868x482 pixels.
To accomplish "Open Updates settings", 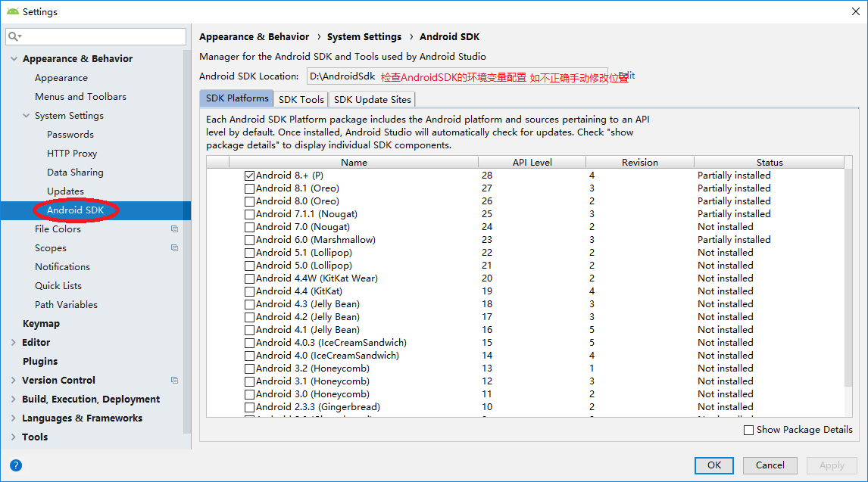I will (65, 191).
